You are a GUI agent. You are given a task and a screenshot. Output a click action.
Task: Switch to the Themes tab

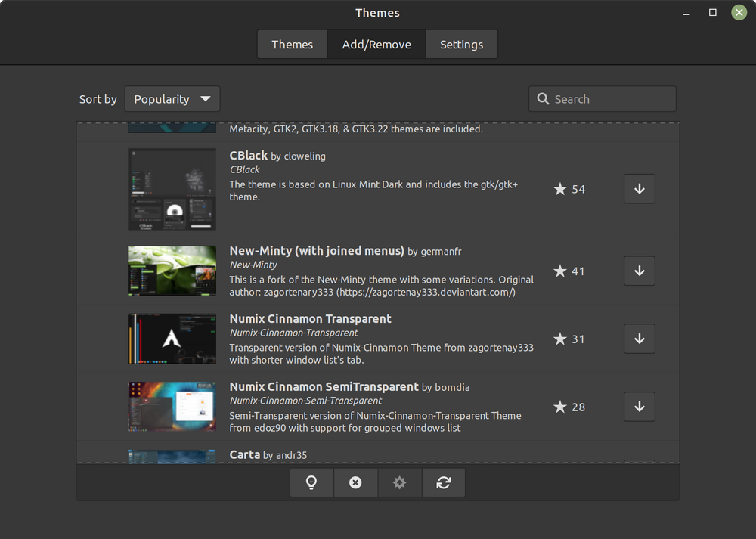pyautogui.click(x=292, y=44)
